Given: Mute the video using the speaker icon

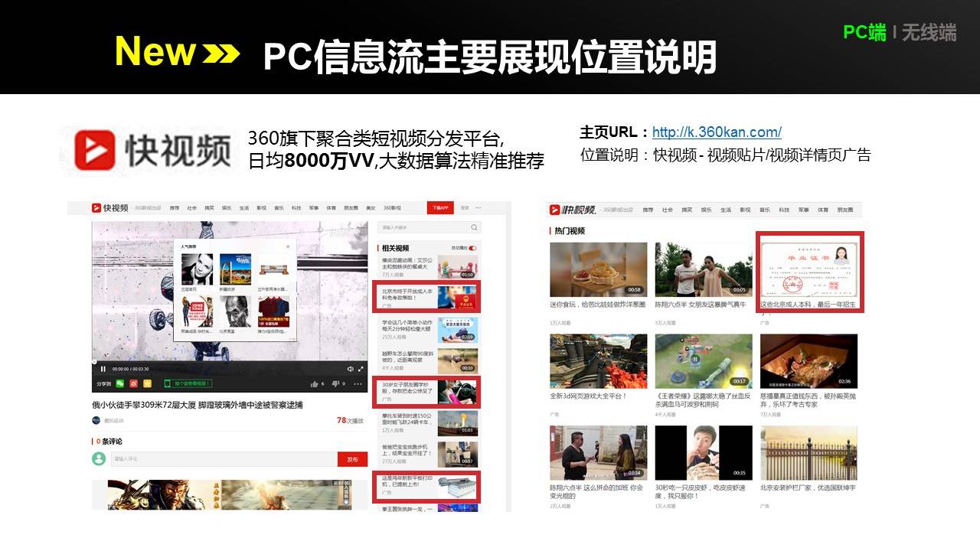Looking at the screenshot, I should click(x=351, y=369).
